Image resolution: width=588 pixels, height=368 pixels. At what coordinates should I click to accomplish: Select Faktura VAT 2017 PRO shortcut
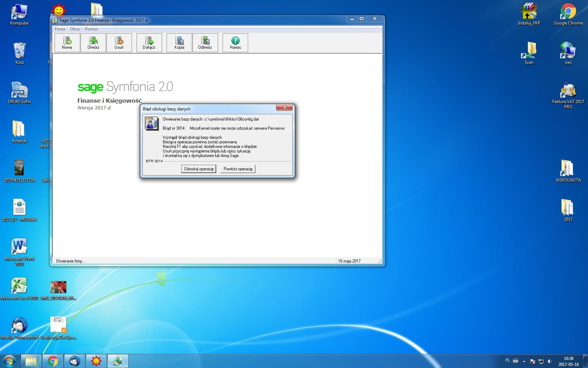pos(568,95)
